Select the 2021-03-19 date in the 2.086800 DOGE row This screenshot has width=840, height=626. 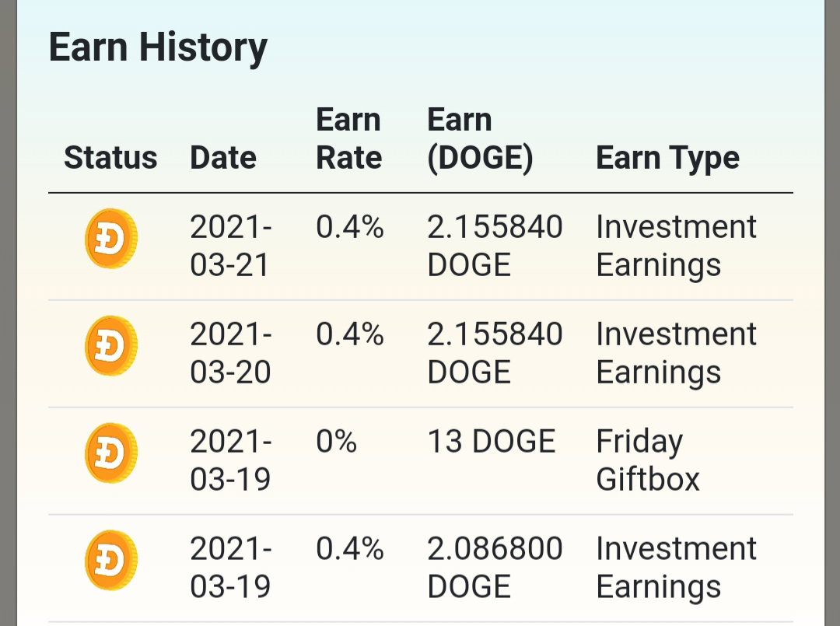click(231, 567)
